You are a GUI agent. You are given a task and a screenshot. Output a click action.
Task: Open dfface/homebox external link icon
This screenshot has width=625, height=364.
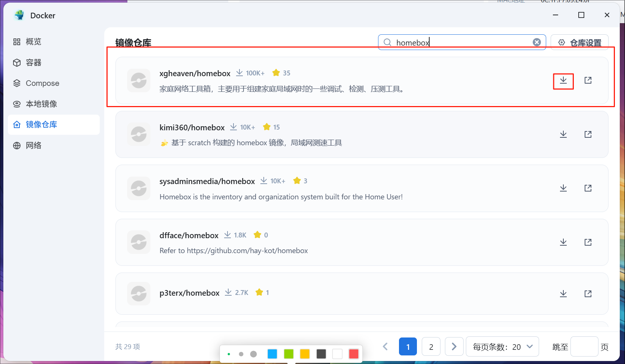(588, 242)
